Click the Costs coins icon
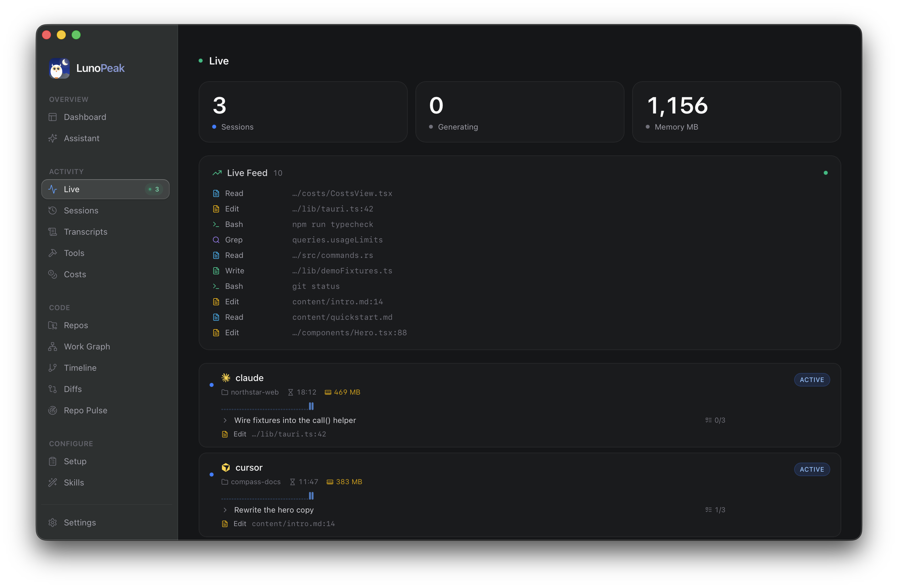898x588 pixels. tap(53, 274)
